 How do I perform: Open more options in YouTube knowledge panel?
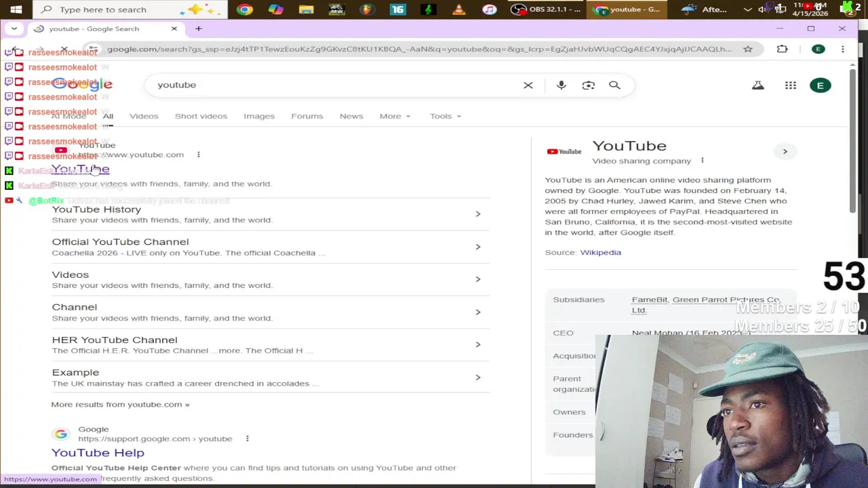(x=703, y=161)
